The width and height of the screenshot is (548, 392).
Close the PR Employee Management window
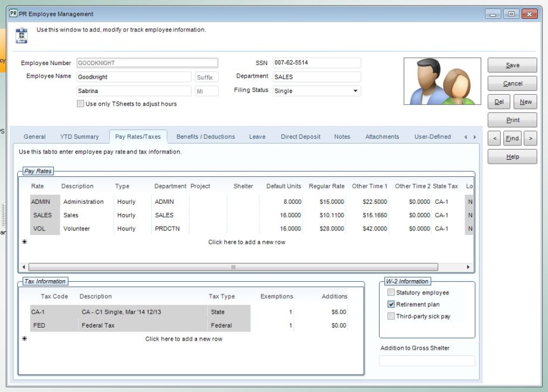point(530,14)
